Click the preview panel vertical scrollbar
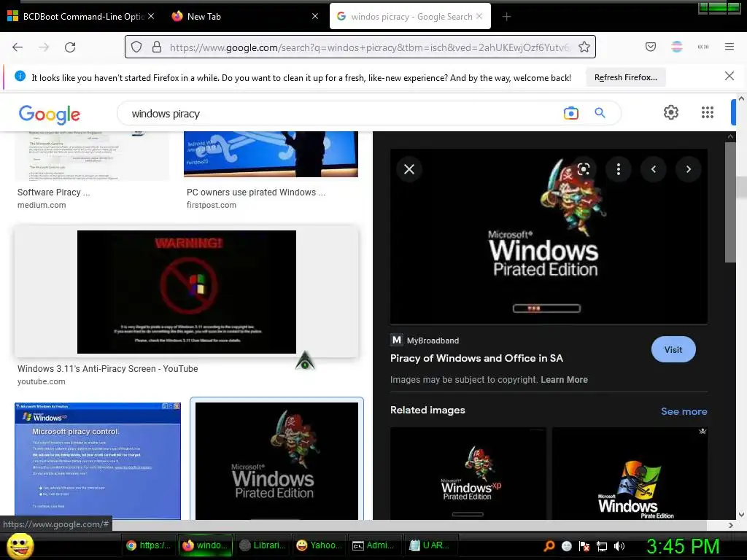The width and height of the screenshot is (747, 560). (x=729, y=202)
